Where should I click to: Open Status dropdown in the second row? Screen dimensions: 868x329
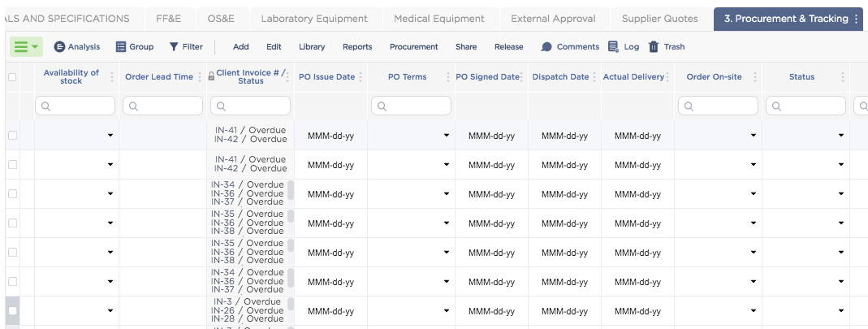pyautogui.click(x=841, y=165)
